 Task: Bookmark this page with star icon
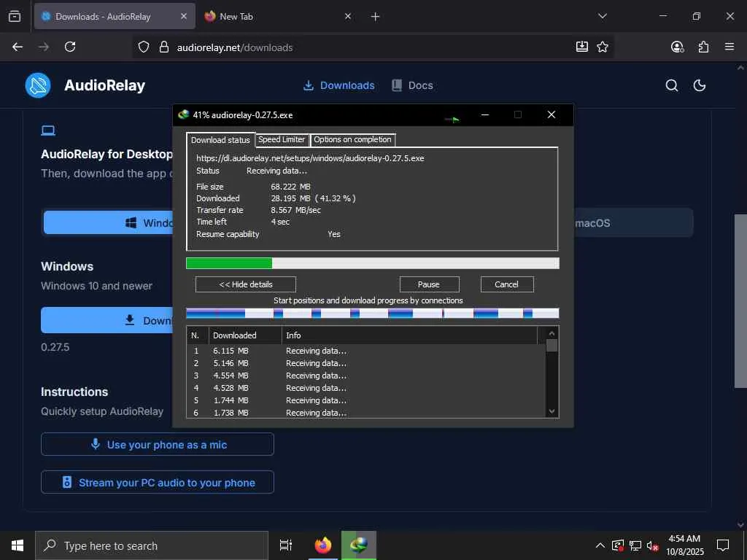[x=603, y=47]
